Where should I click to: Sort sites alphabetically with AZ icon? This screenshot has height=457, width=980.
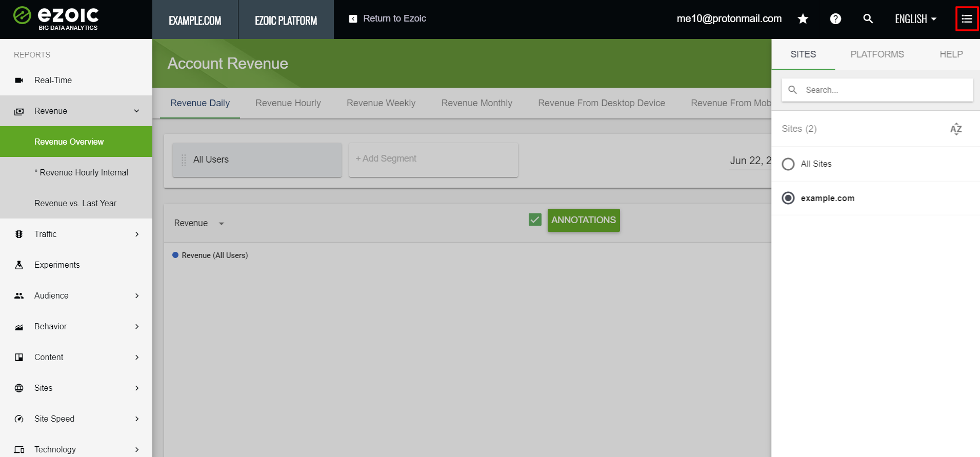point(955,129)
